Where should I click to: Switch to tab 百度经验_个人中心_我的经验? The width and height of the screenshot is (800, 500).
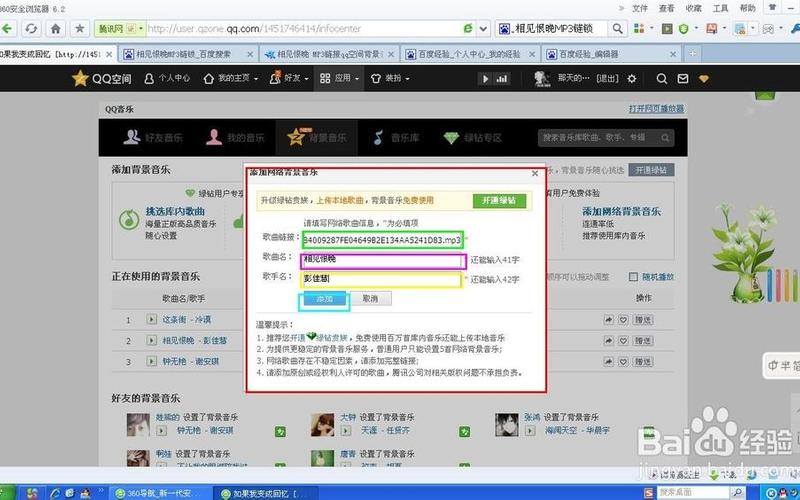click(x=469, y=54)
